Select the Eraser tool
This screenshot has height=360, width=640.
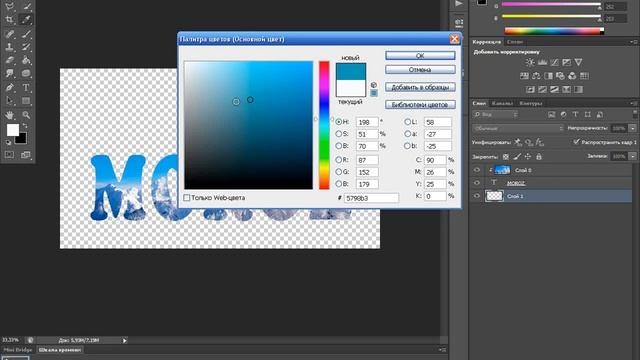click(9, 60)
